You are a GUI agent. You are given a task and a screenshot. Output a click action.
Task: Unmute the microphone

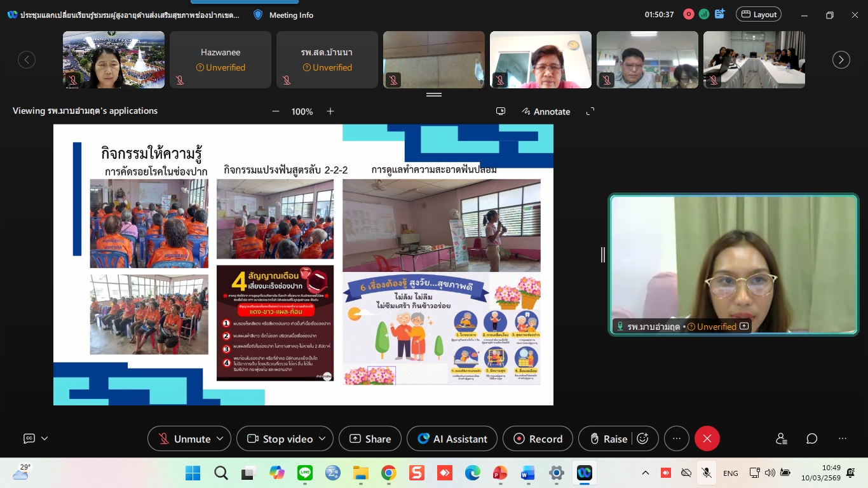pyautogui.click(x=184, y=438)
